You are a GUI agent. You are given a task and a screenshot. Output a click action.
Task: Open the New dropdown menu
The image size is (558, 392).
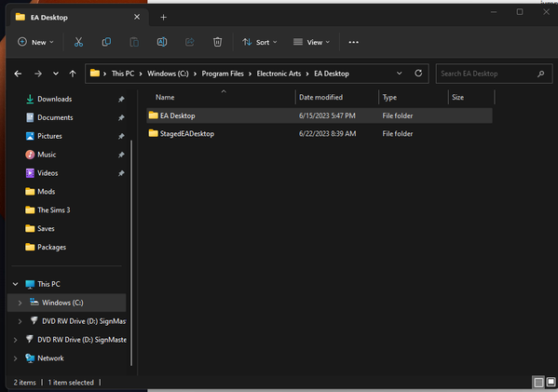[x=35, y=42]
